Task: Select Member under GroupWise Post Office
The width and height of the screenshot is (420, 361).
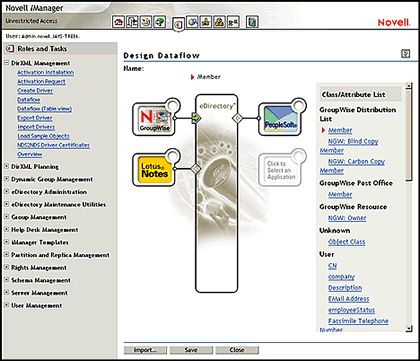Action: [340, 194]
